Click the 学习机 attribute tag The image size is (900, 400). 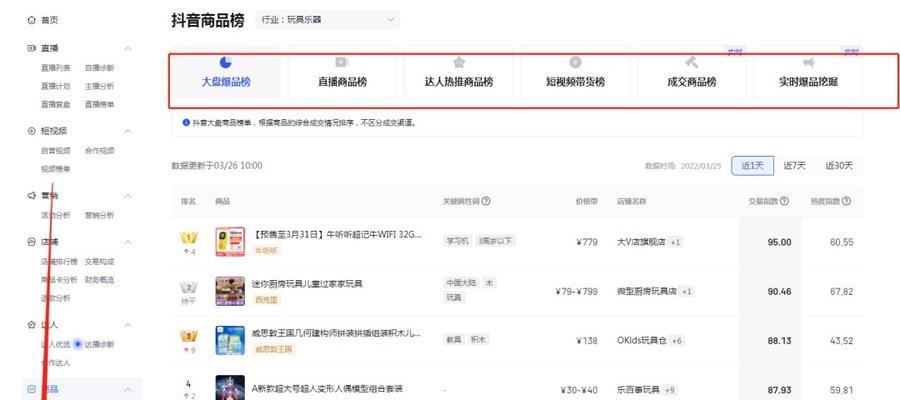tap(457, 241)
